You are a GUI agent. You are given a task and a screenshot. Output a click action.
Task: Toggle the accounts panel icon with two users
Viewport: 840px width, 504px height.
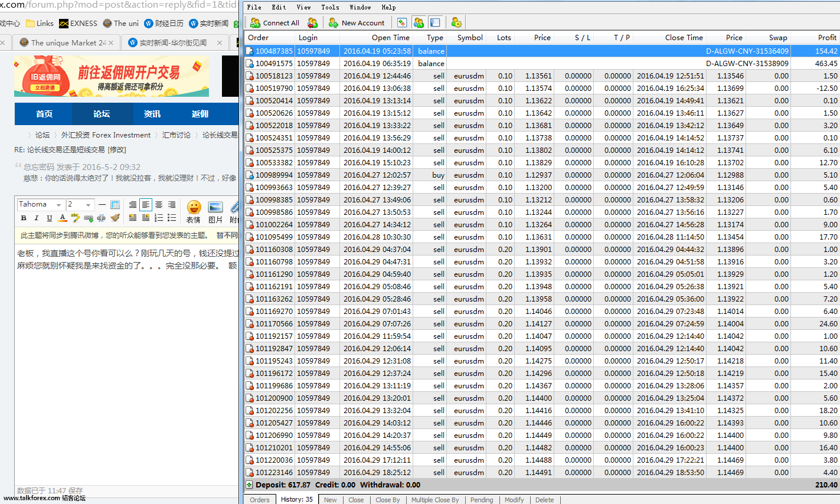coord(419,22)
